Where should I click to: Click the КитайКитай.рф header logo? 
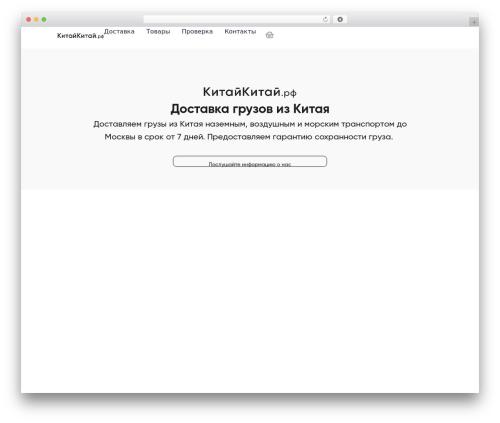(x=80, y=36)
